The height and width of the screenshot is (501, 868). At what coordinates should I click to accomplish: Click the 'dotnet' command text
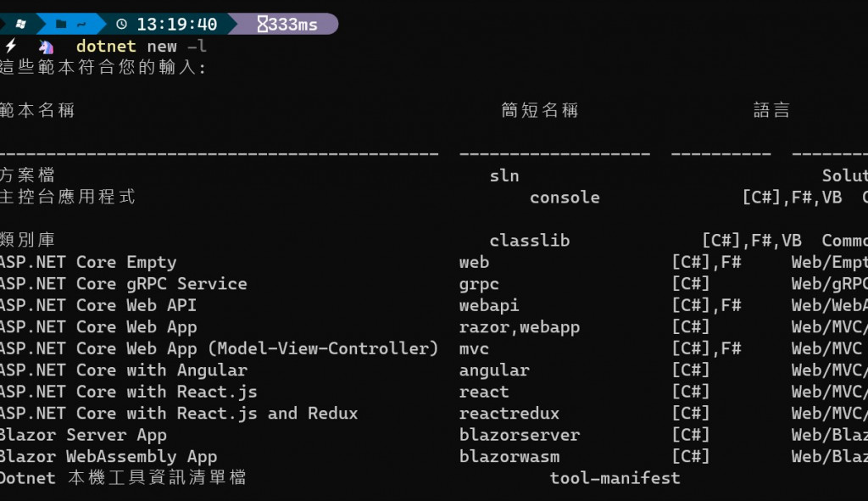tap(106, 46)
